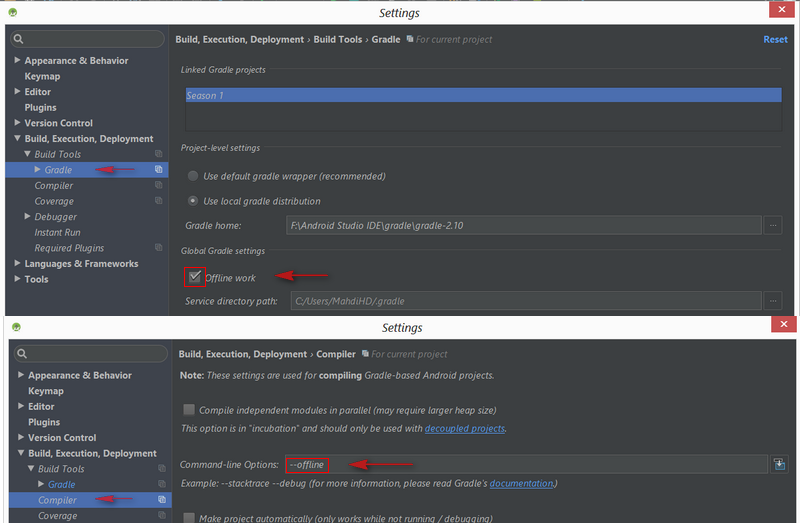Click the project-level icon beside Required Plugins

click(158, 248)
